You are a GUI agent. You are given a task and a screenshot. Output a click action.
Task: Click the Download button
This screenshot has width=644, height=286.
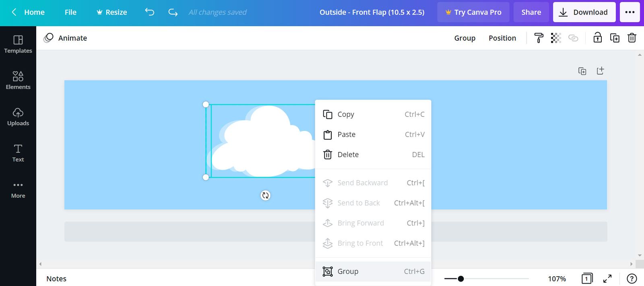click(x=584, y=12)
